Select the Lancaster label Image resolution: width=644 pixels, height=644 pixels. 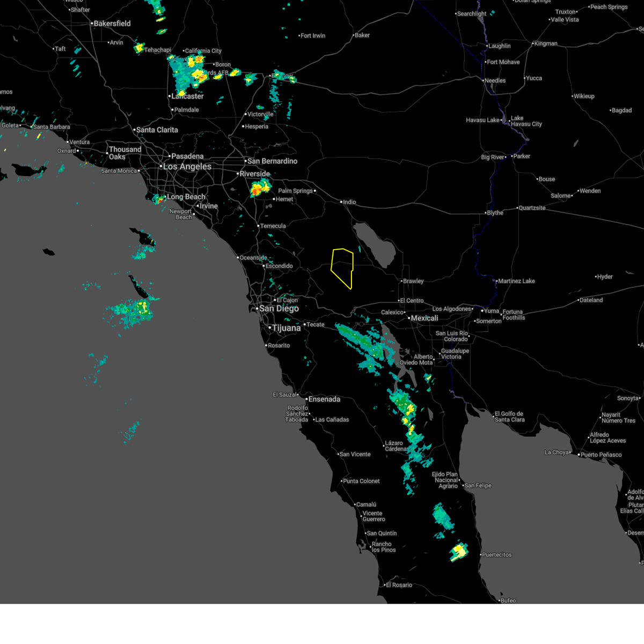pos(187,97)
